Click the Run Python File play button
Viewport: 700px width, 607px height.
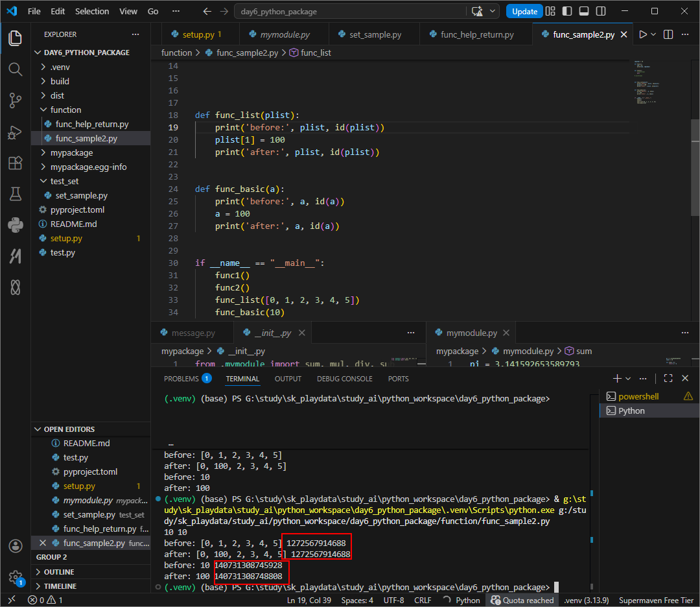pyautogui.click(x=643, y=34)
